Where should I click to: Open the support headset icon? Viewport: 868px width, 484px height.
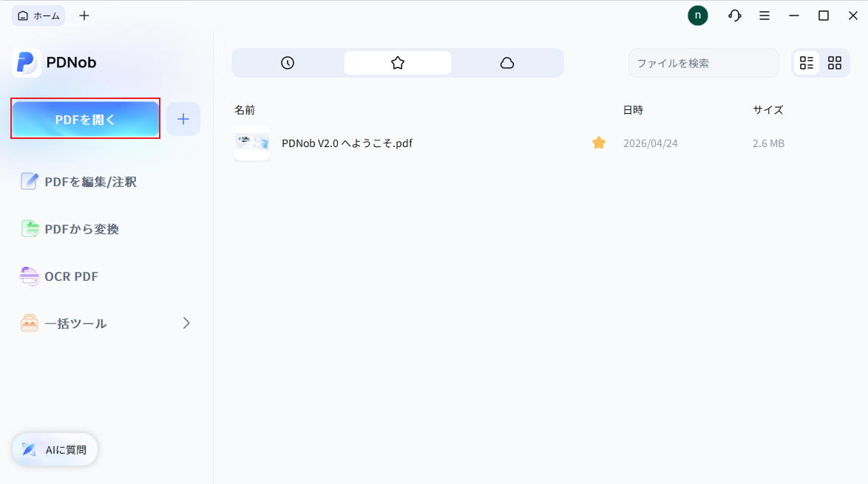tap(735, 16)
